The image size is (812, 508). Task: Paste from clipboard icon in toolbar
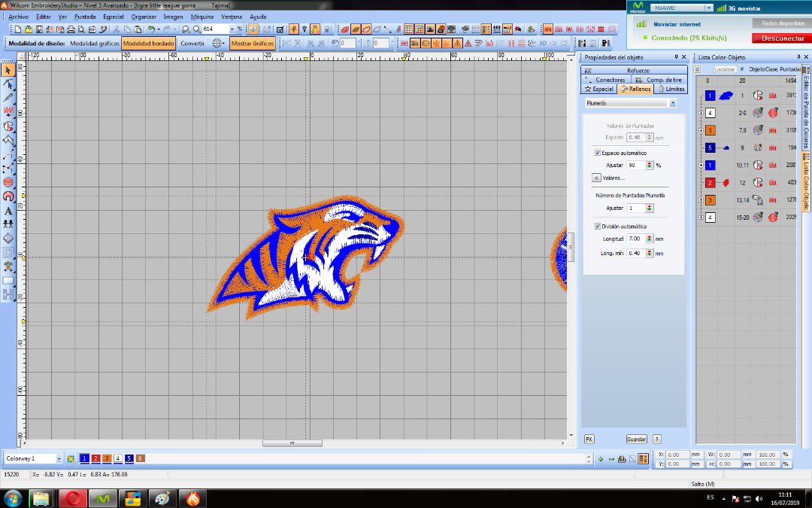point(138,29)
